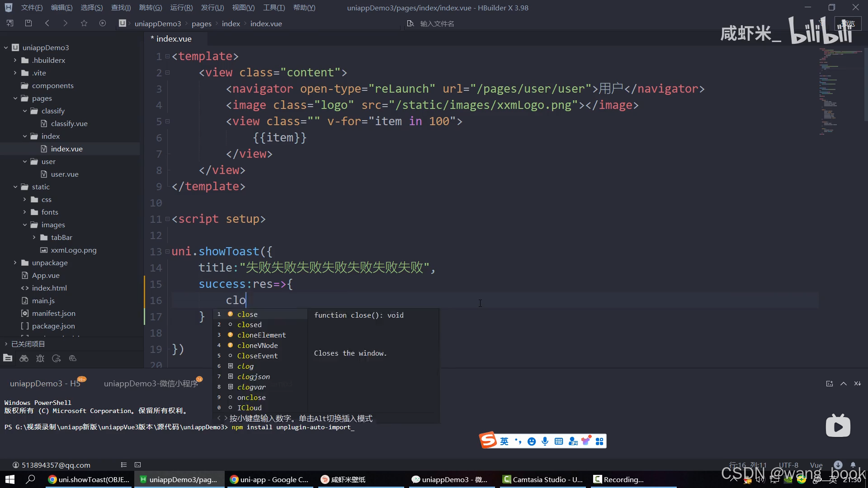868x488 pixels.
Task: Fold the view content block at line 2
Action: pyautogui.click(x=167, y=72)
